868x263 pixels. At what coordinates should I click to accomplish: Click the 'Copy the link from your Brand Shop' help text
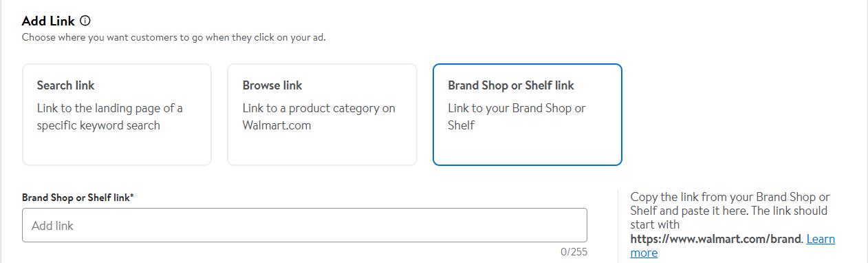(730, 203)
